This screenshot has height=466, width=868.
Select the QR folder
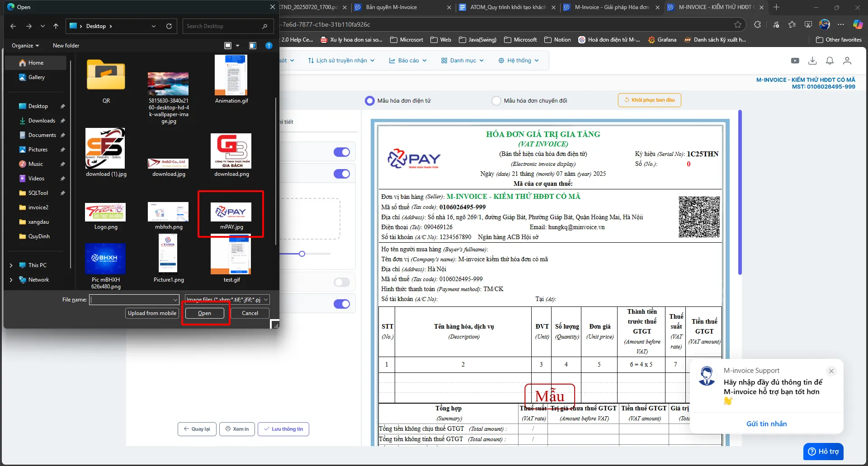pos(106,81)
